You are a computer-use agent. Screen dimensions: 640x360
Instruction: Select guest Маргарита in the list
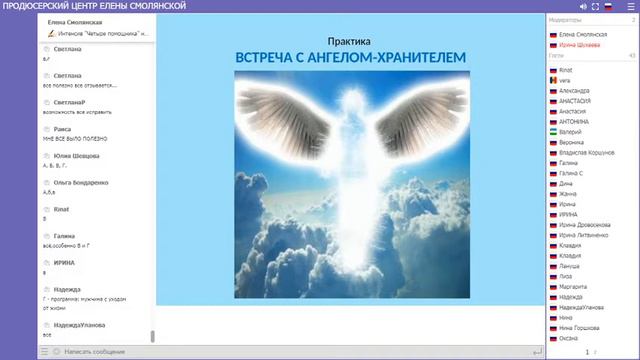pyautogui.click(x=573, y=287)
